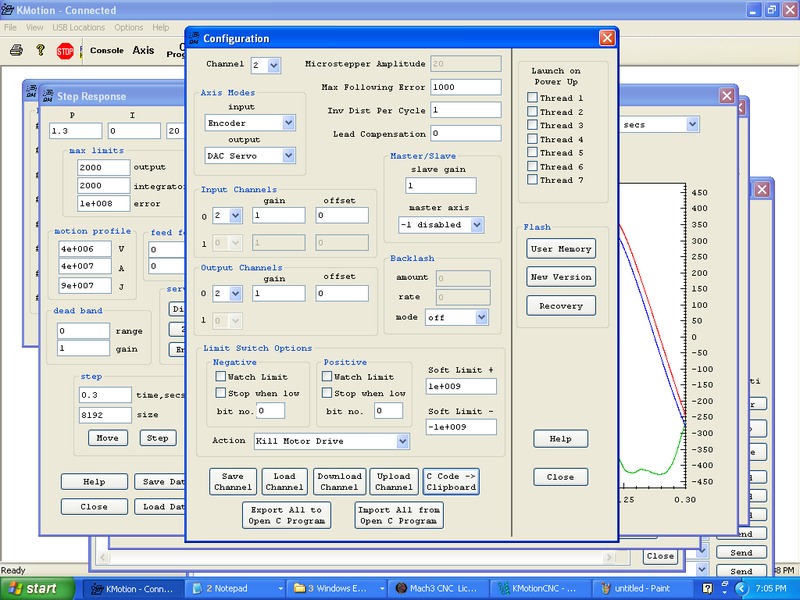Click the yellow question mark help icon
This screenshot has height=600, width=800.
pos(40,50)
